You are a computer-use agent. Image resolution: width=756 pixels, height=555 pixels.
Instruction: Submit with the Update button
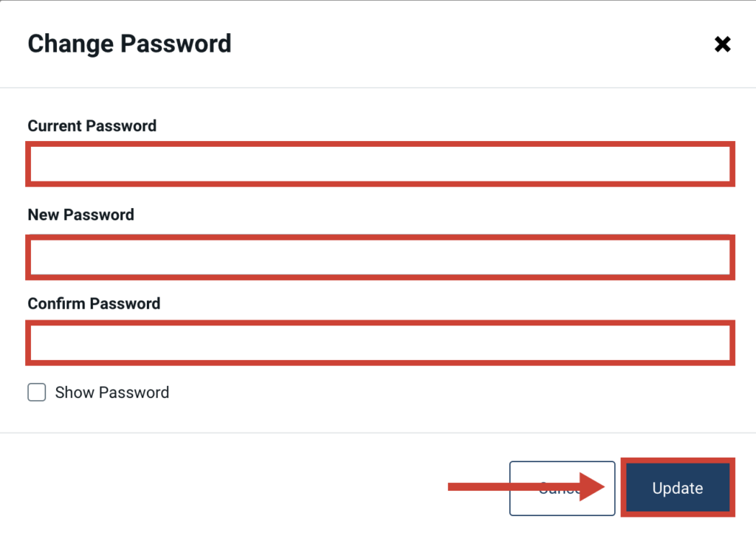coord(678,488)
